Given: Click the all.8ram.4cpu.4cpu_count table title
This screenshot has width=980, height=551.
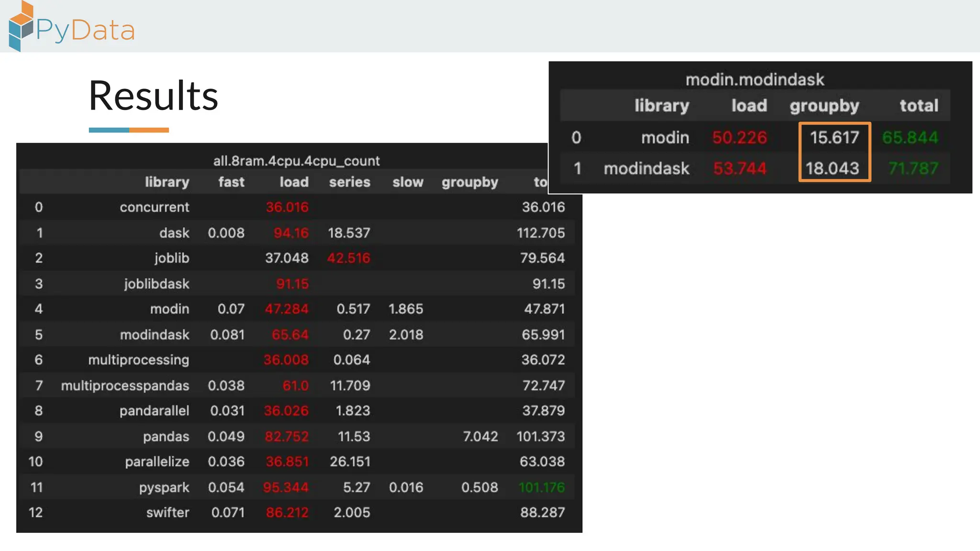Looking at the screenshot, I should [296, 161].
